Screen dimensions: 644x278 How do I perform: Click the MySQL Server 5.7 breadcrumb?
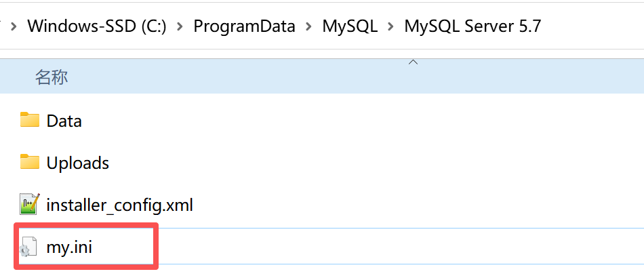click(472, 27)
